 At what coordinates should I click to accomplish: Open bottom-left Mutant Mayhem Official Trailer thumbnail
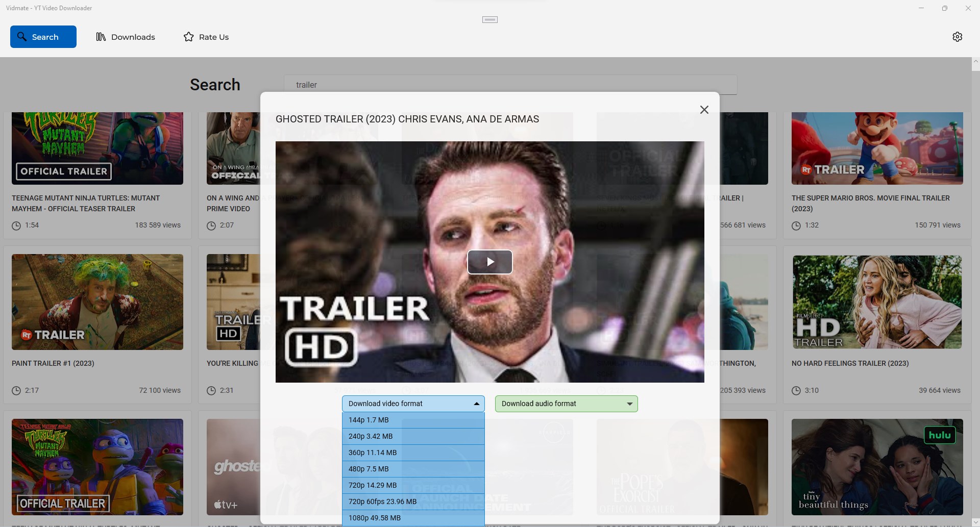97,467
